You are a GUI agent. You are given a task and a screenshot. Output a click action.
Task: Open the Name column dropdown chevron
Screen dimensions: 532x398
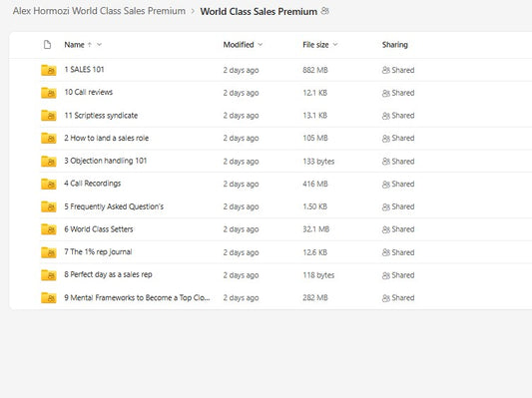point(99,45)
